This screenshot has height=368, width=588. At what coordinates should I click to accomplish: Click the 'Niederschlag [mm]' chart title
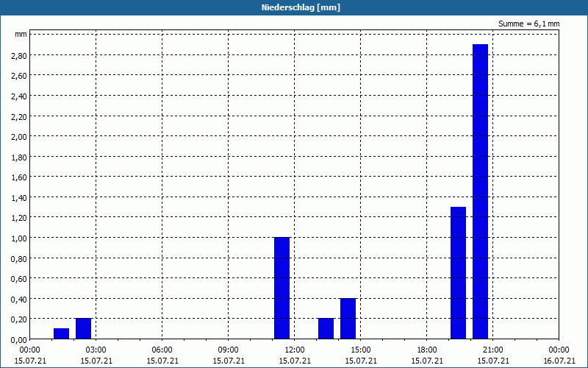point(301,7)
